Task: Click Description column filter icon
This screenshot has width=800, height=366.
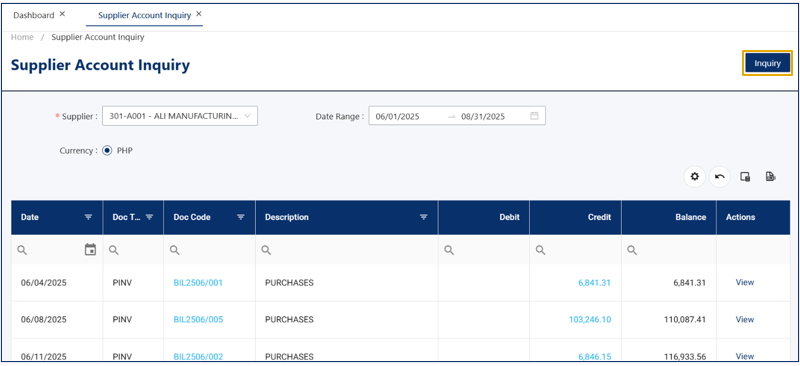Action: [x=423, y=217]
